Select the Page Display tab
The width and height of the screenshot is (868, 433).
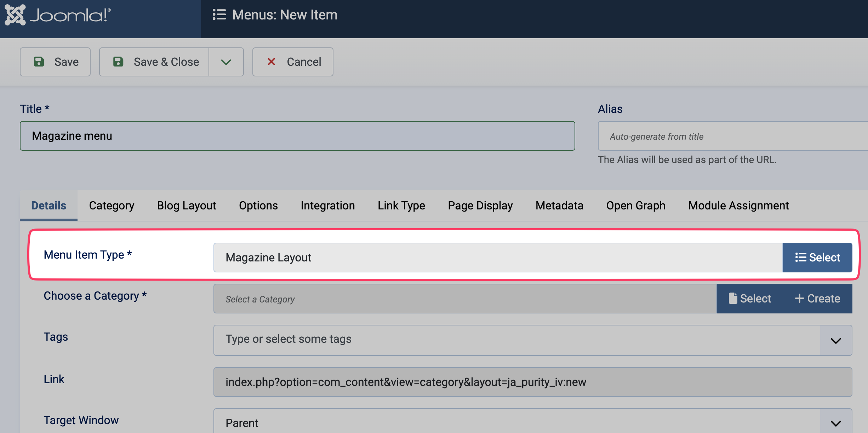click(x=480, y=206)
